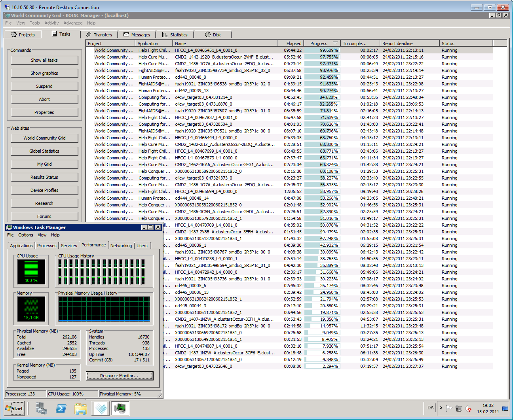The image size is (513, 420).
Task: Open the Research web site button
Action: tap(44, 203)
